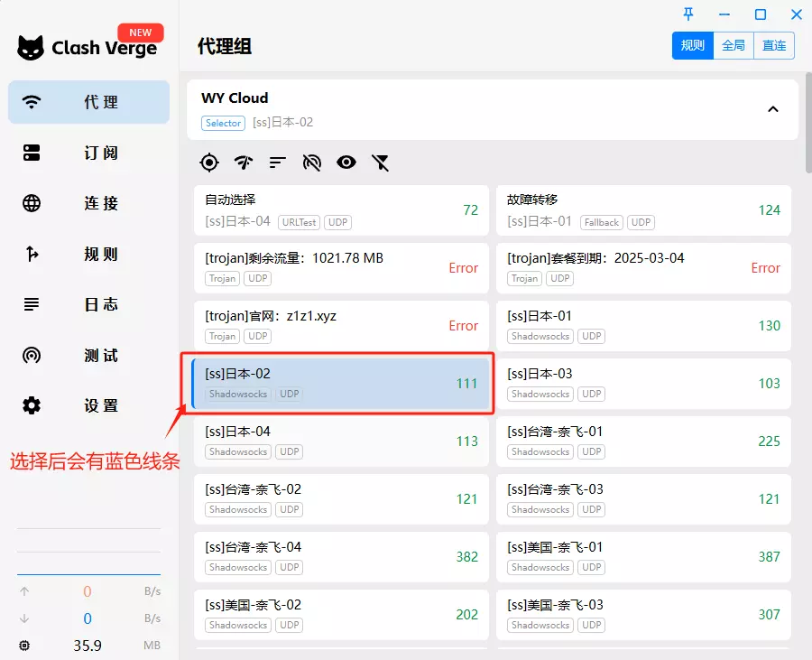Viewport: 812px width, 660px height.
Task: Toggle the proxy filter icon
Action: (381, 163)
